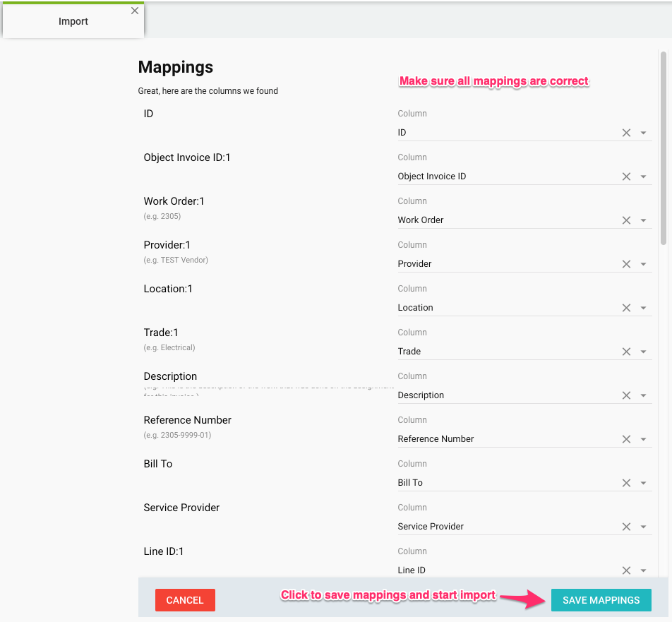
Task: Expand the Reference Number dropdown arrow
Action: coord(643,439)
